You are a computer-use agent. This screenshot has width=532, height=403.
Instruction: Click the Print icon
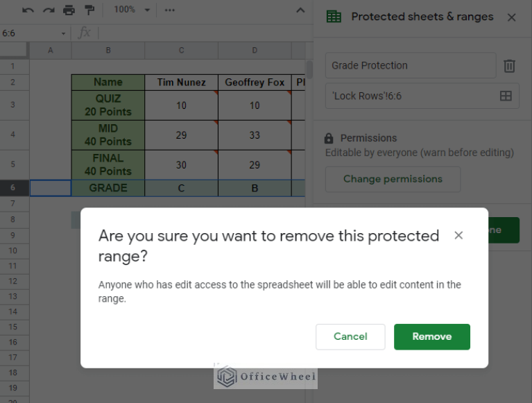click(x=69, y=10)
